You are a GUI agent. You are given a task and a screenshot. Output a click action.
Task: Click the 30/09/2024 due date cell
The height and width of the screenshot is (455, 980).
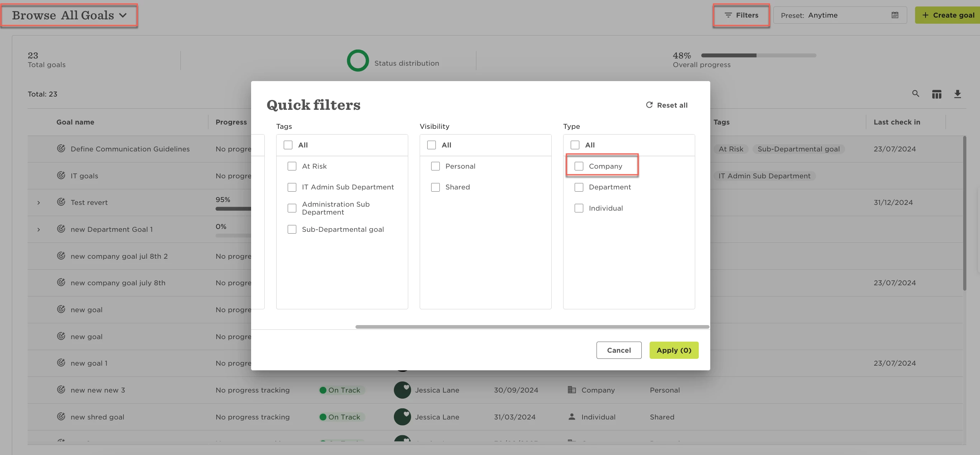click(516, 390)
